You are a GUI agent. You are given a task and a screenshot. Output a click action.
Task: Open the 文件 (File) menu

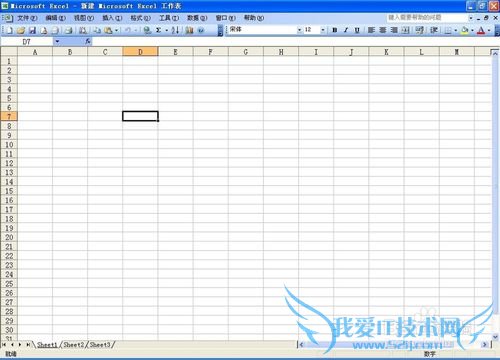click(x=27, y=18)
